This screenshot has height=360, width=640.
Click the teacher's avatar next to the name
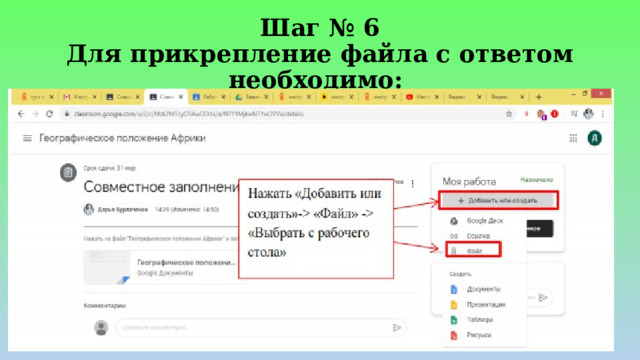[89, 209]
